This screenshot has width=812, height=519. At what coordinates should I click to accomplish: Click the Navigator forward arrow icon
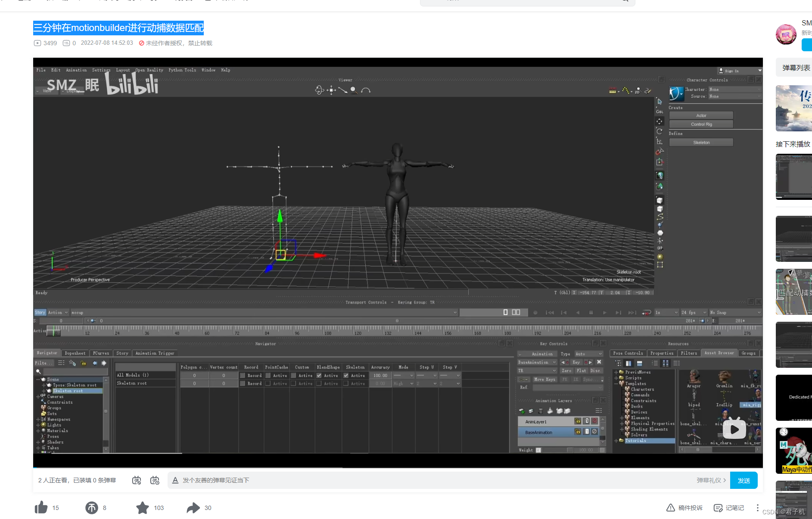(x=104, y=363)
